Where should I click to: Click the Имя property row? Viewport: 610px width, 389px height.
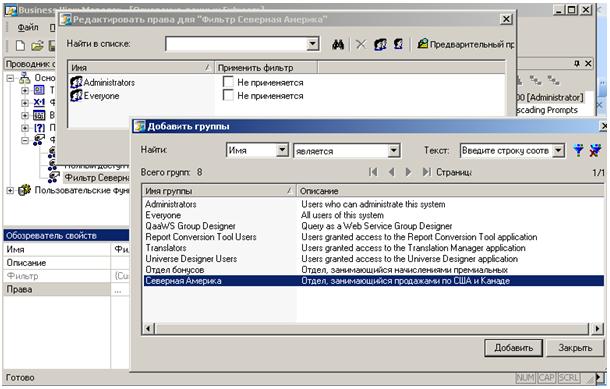click(66, 250)
